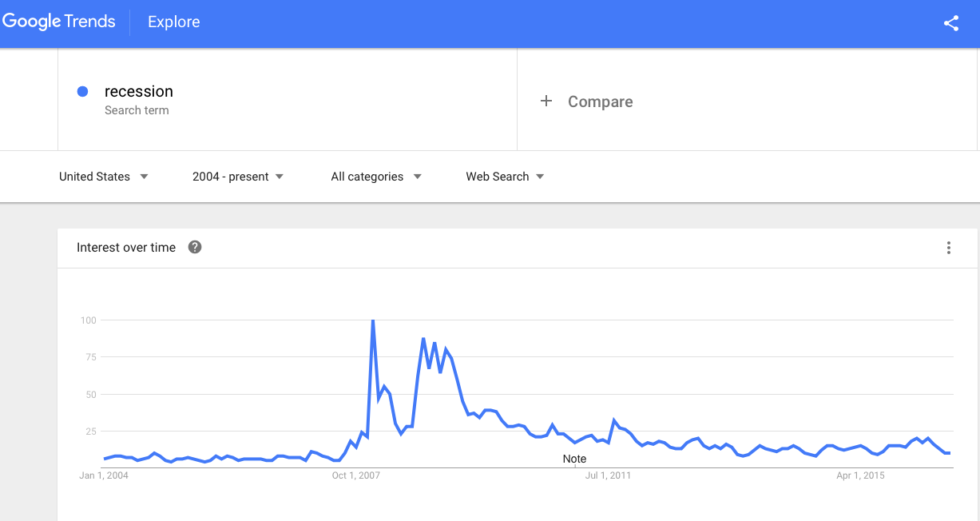Image resolution: width=980 pixels, height=521 pixels.
Task: Click the Interest over time heading
Action: tap(126, 248)
